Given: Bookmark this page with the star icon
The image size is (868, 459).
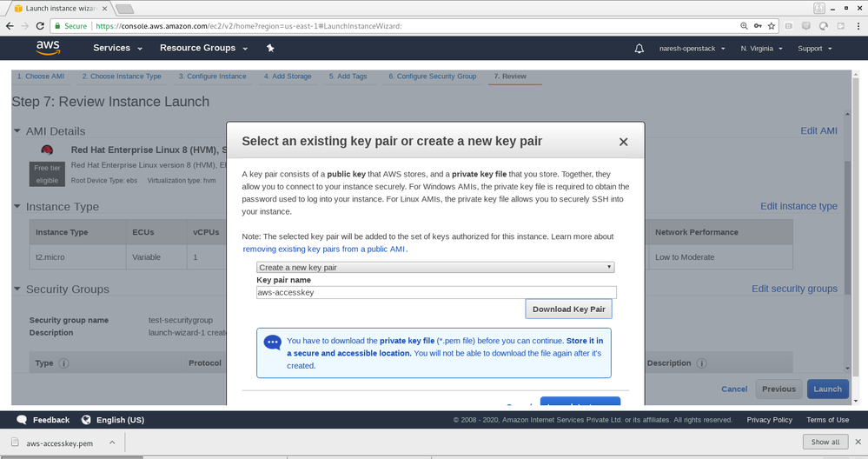Looking at the screenshot, I should [771, 26].
